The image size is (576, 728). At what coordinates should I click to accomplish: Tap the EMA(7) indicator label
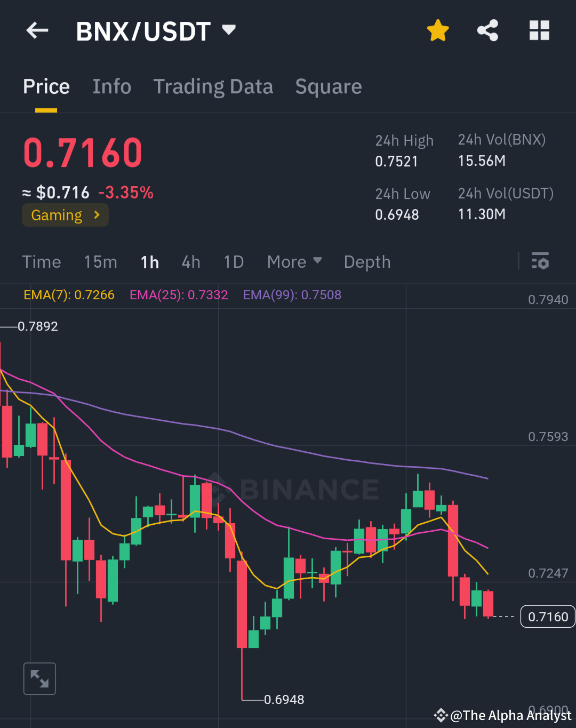pyautogui.click(x=69, y=295)
